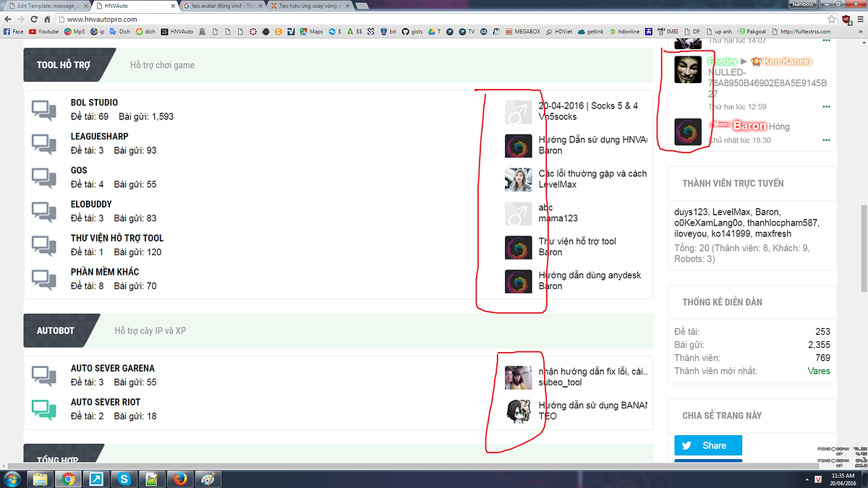Click the Twitter Share button
The width and height of the screenshot is (868, 488).
pyautogui.click(x=707, y=445)
